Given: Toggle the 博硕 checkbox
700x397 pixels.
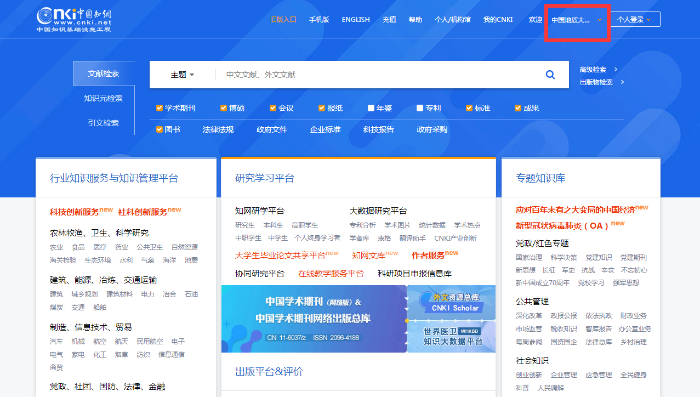Looking at the screenshot, I should coord(223,108).
